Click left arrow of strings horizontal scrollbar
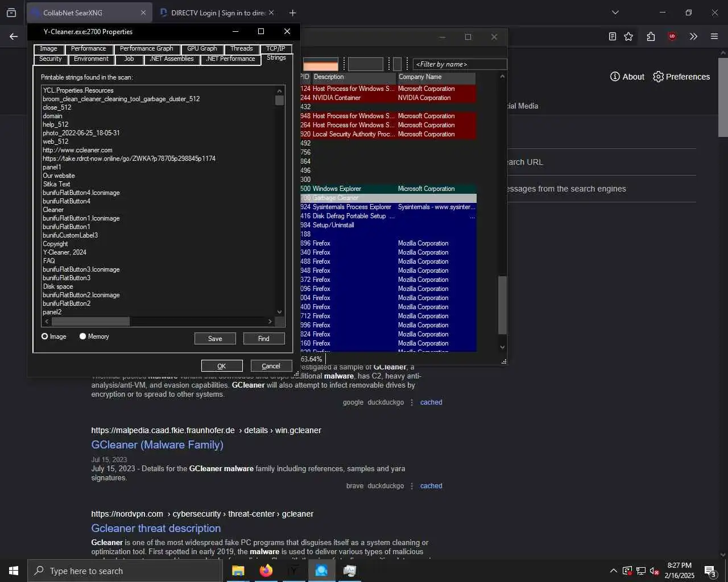728x582 pixels. pos(47,321)
